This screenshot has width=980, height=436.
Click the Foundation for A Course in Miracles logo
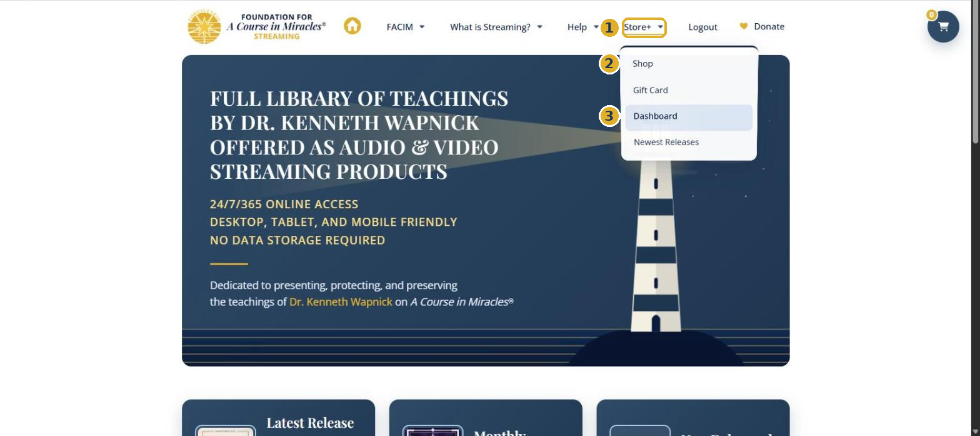click(257, 27)
